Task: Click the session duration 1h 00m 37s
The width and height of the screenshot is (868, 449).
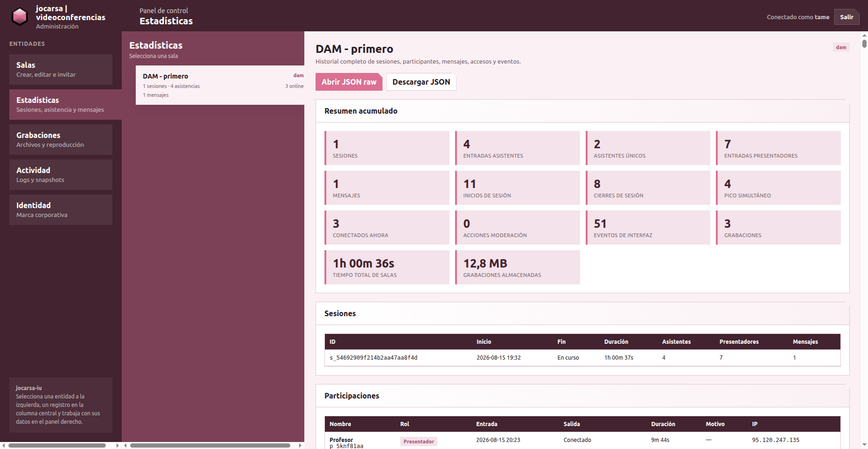Action: coord(618,358)
